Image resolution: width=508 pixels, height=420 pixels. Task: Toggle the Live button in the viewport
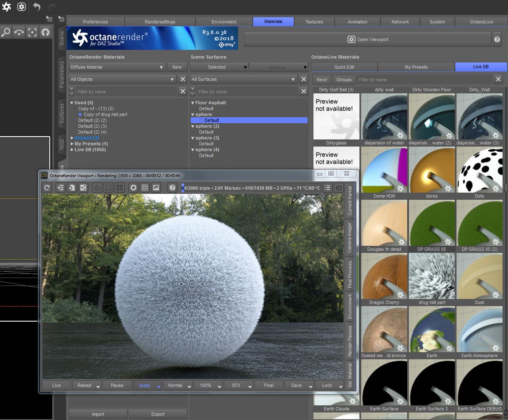pyautogui.click(x=56, y=385)
